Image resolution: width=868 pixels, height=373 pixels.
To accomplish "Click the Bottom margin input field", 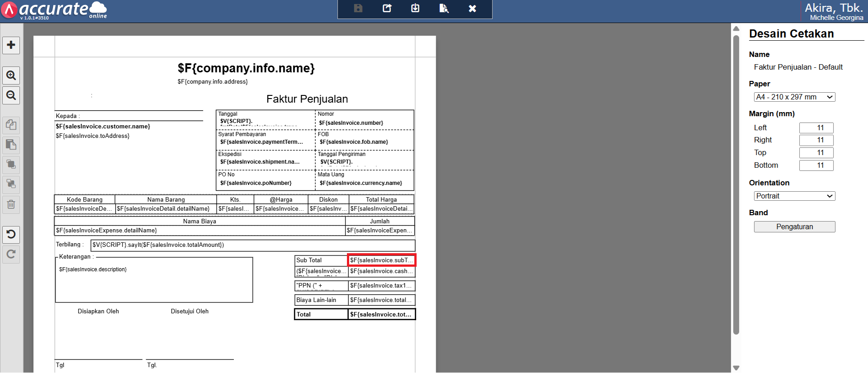I will pyautogui.click(x=816, y=165).
